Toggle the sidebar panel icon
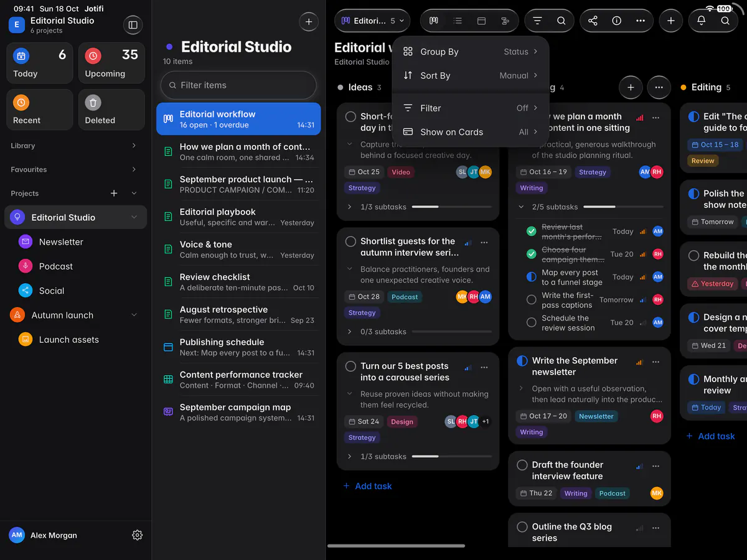The height and width of the screenshot is (560, 747). 132,25
